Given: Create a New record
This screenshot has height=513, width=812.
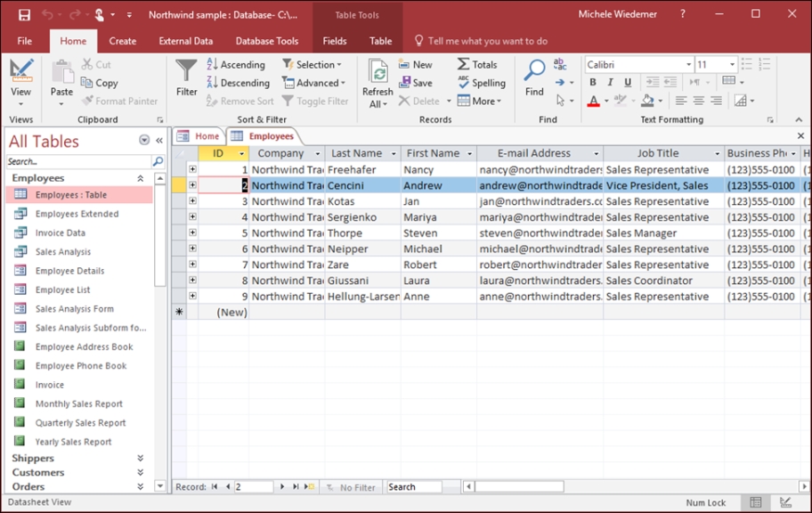Looking at the screenshot, I should [x=415, y=64].
